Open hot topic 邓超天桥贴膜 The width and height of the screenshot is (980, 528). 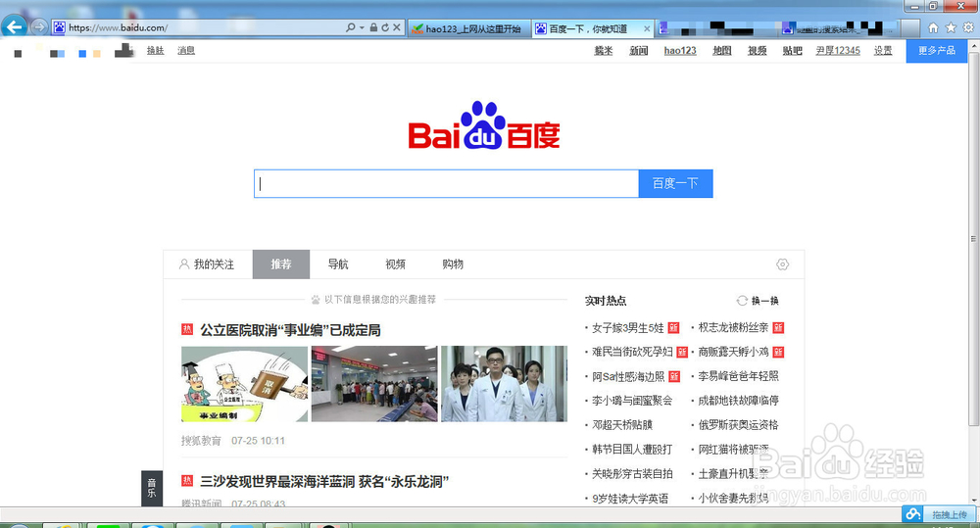622,425
